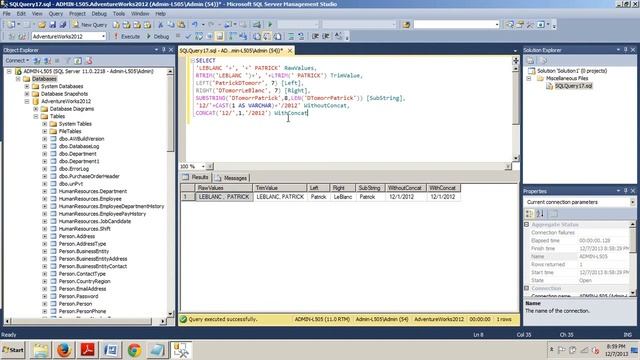640x360 pixels.
Task: Click the Execute button
Action: (127, 36)
